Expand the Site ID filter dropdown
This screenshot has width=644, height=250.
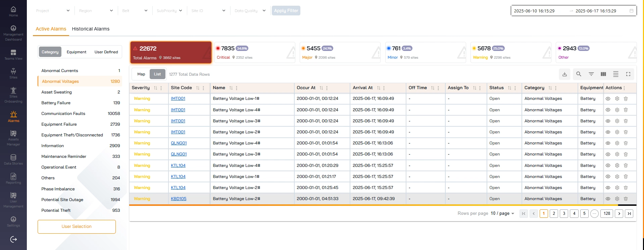click(208, 11)
